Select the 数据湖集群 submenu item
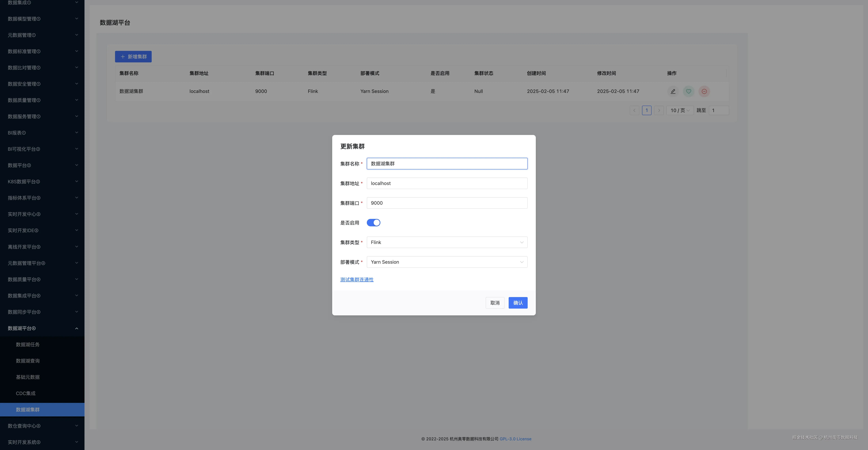 (x=42, y=410)
